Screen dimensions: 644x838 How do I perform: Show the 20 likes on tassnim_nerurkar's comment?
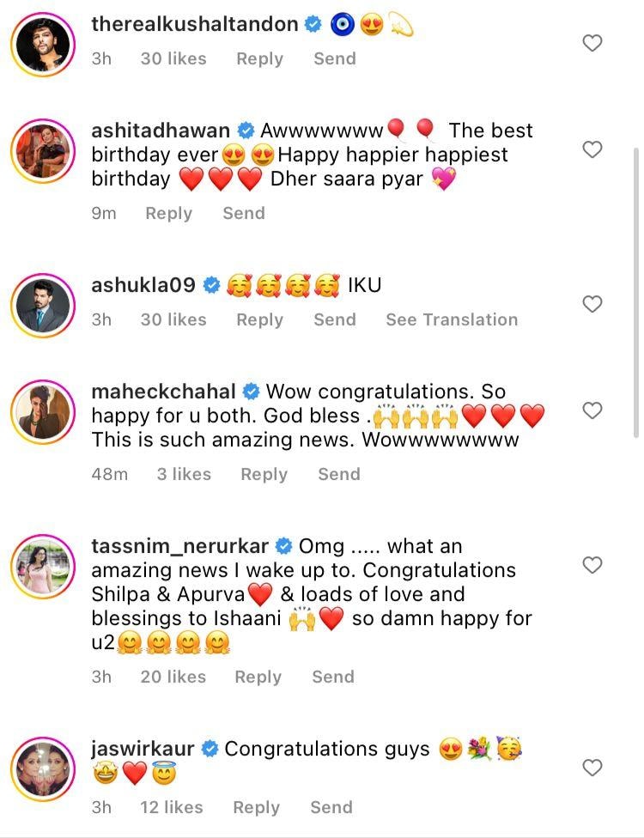click(173, 677)
